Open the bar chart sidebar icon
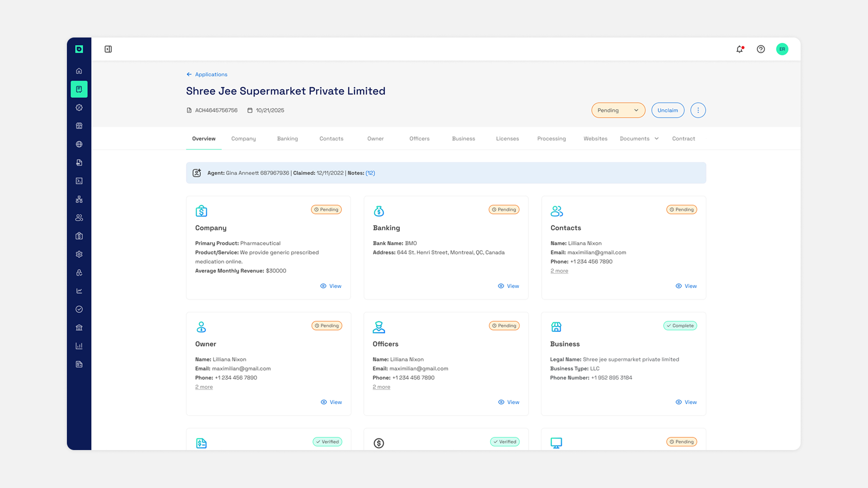 tap(79, 346)
